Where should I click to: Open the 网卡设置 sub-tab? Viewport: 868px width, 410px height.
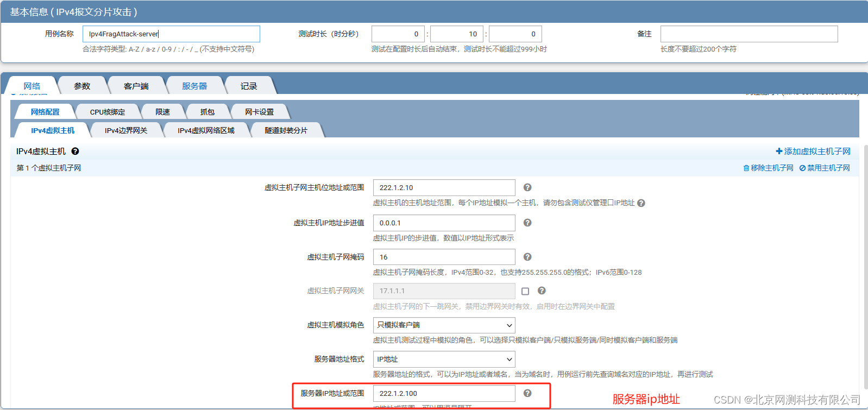coord(259,112)
